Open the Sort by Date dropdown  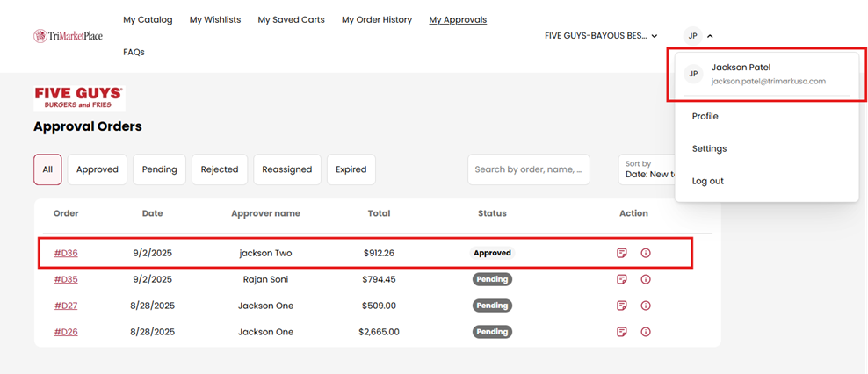(647, 169)
